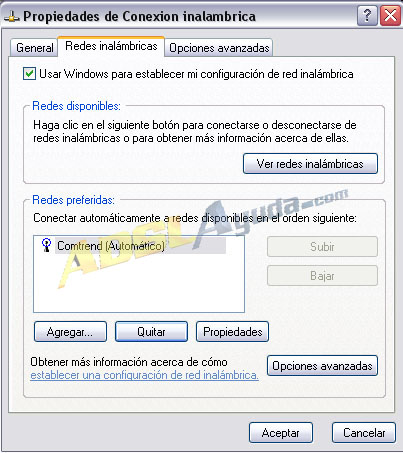
Task: Click the network connection icon in title bar
Action: [x=11, y=17]
